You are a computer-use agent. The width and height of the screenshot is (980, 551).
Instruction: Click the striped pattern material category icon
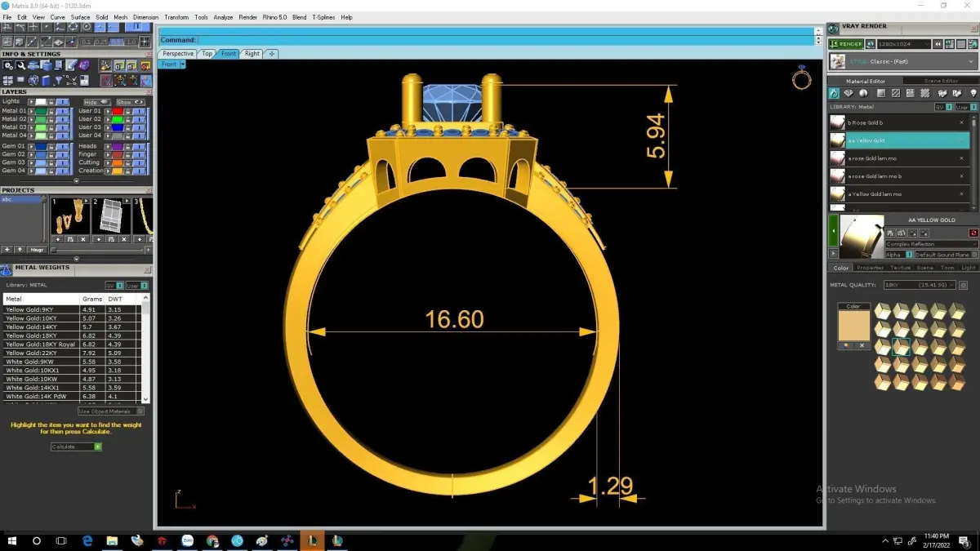pyautogui.click(x=896, y=93)
